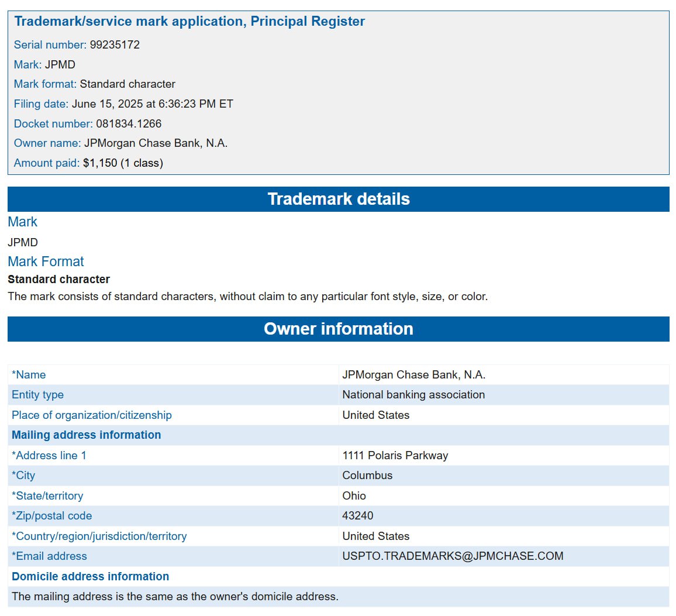Select the serial number value 99235172
The height and width of the screenshot is (616, 676).
coord(115,45)
